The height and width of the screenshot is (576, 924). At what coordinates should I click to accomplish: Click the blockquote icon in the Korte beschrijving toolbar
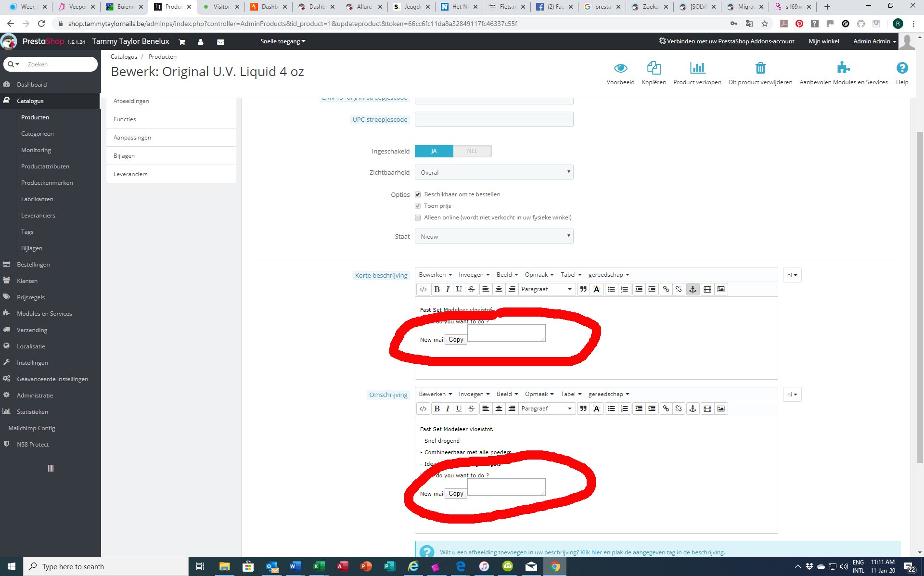pos(583,289)
